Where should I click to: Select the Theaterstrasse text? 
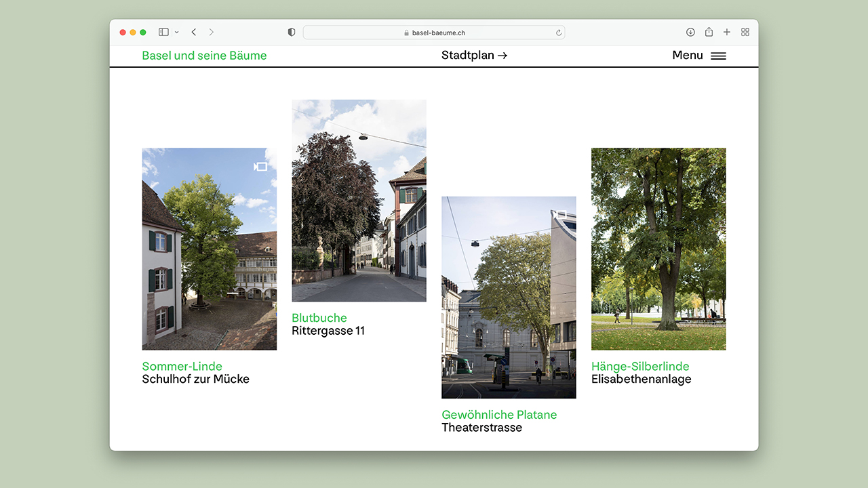[482, 428]
